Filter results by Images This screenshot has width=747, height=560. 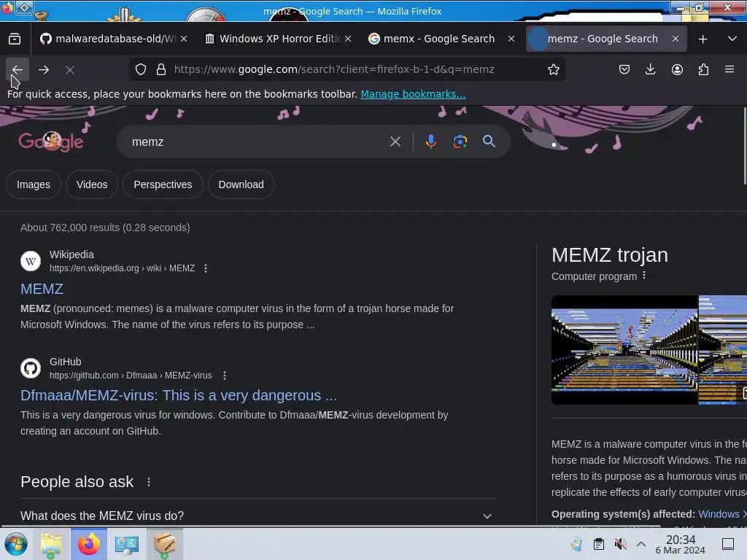click(34, 184)
